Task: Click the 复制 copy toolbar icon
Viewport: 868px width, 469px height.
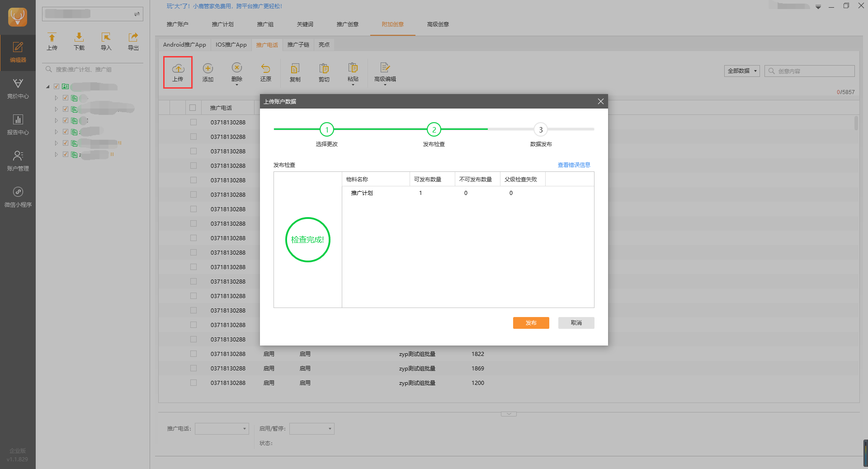Action: (295, 72)
